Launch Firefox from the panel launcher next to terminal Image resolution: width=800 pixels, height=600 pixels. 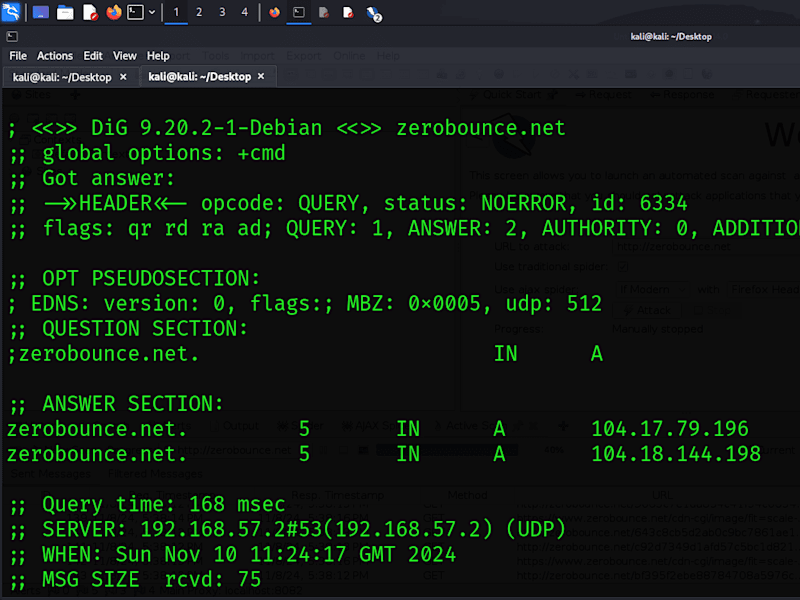click(x=114, y=12)
